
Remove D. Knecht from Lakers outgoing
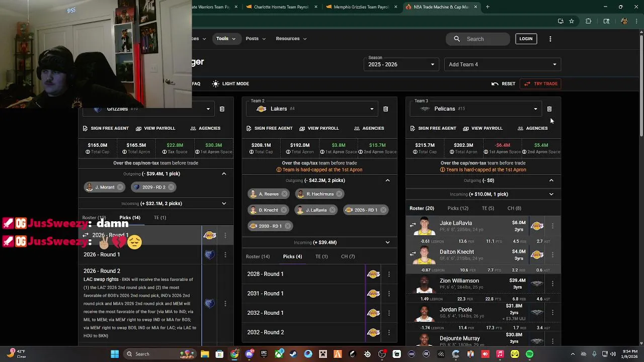point(284,210)
